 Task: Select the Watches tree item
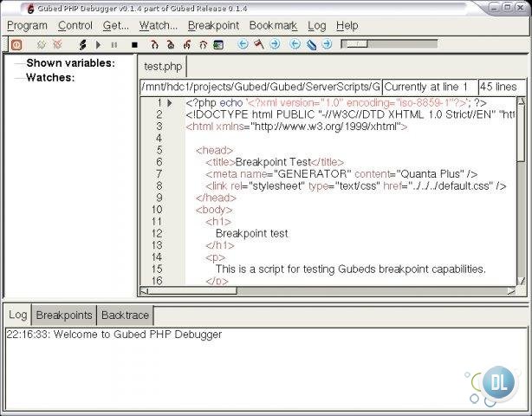(50, 77)
